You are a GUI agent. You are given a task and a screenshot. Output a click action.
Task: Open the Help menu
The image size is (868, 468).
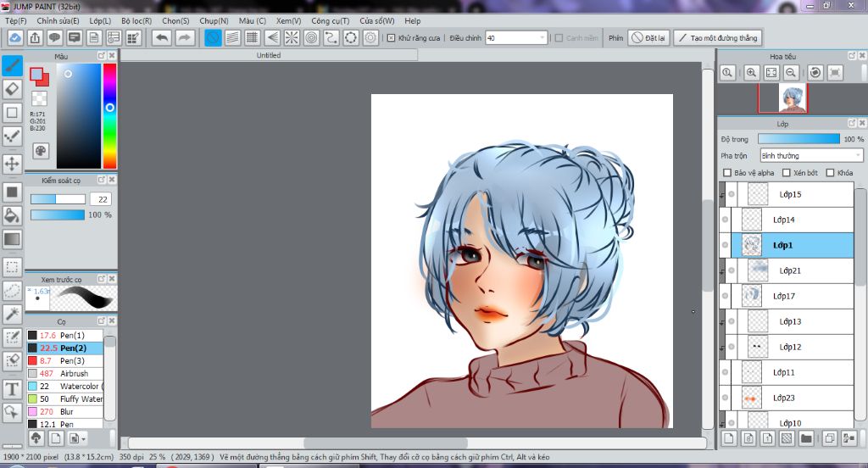tap(413, 20)
